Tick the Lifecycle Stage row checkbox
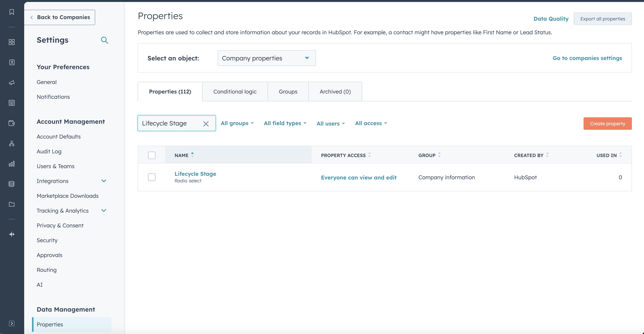Screen dimensions: 644x334 pyautogui.click(x=152, y=177)
